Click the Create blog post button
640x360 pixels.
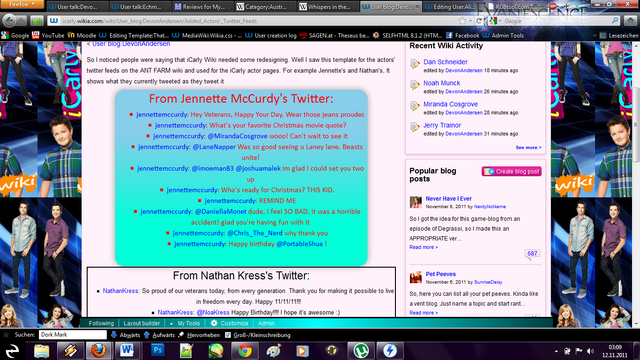[x=512, y=171]
